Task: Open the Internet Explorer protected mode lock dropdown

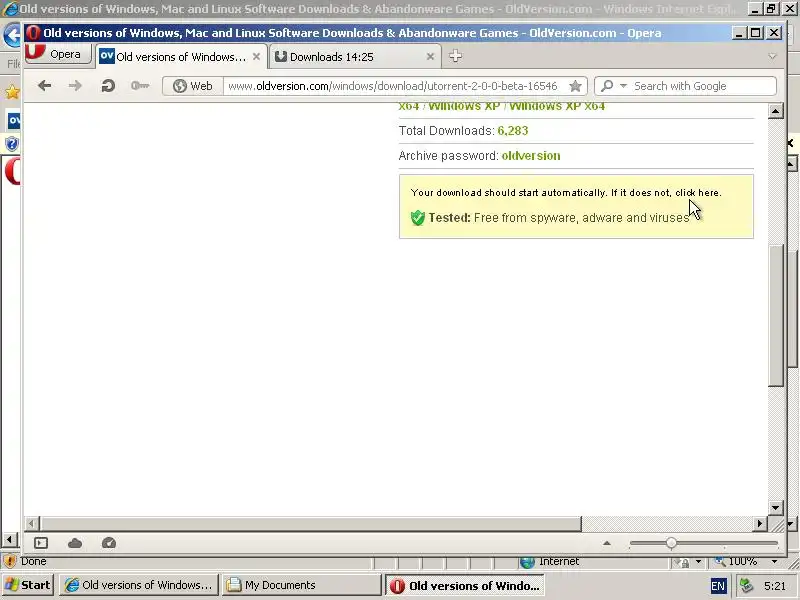Action: [x=698, y=562]
